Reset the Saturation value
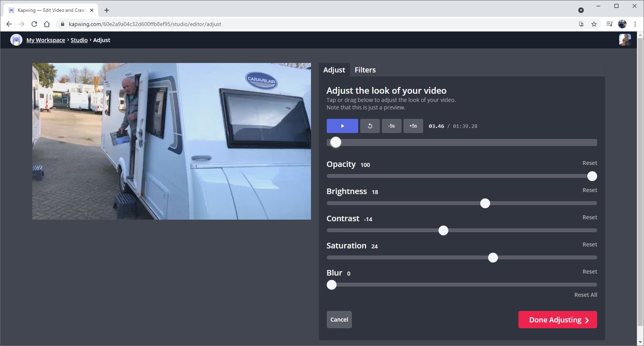 pos(590,244)
